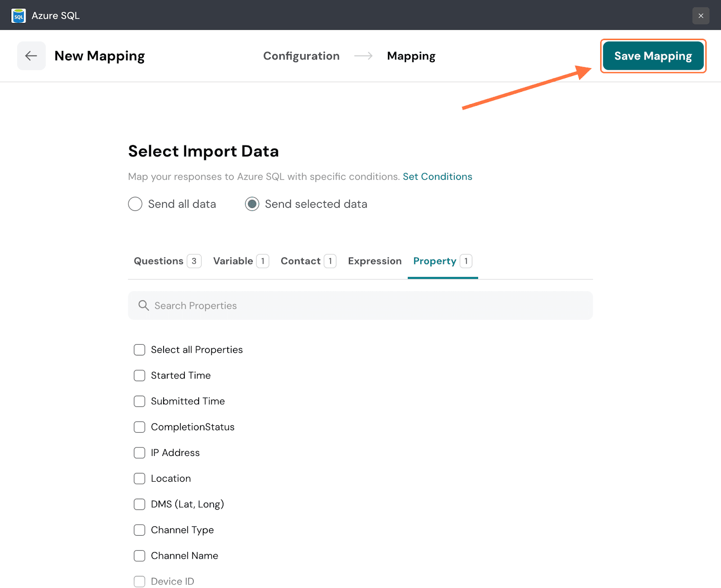Close the Azure SQL dialog
721x588 pixels.
pos(701,16)
